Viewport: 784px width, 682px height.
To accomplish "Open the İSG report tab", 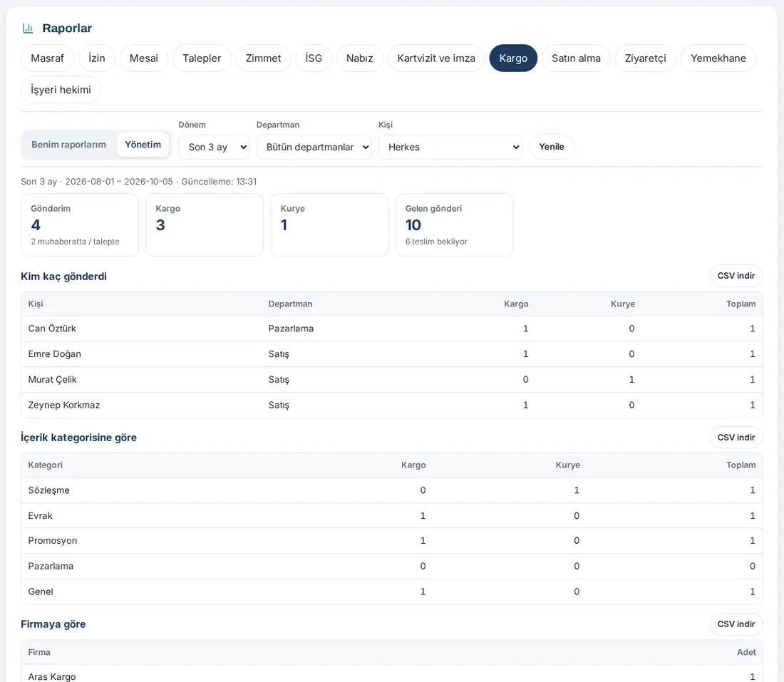I will click(314, 58).
